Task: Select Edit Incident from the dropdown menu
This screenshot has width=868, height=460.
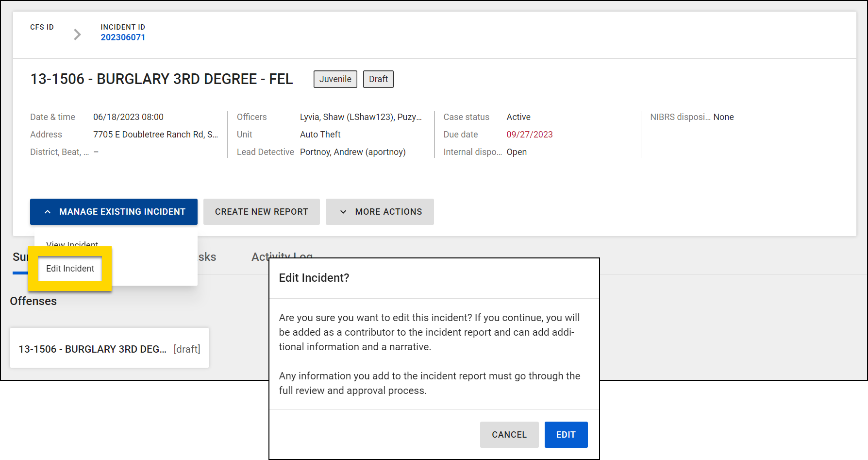Action: (x=69, y=268)
